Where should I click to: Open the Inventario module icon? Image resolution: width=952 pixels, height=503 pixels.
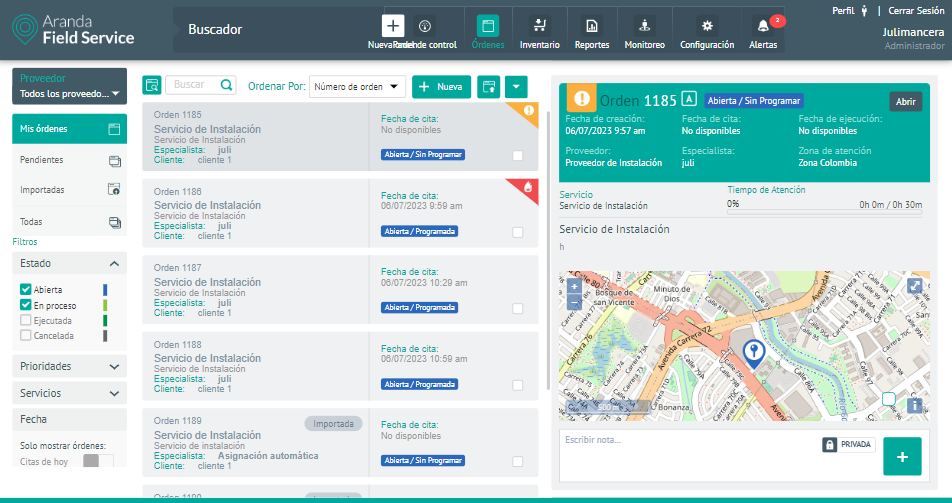[x=540, y=27]
